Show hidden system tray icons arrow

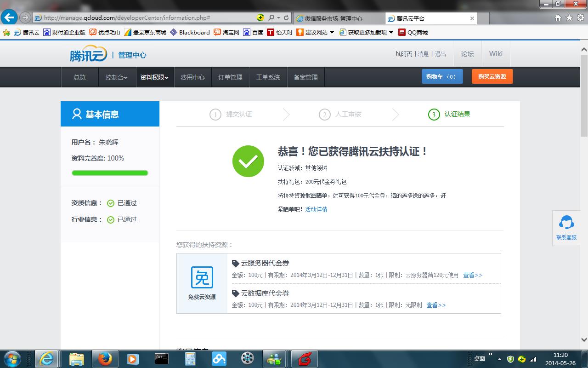click(499, 359)
